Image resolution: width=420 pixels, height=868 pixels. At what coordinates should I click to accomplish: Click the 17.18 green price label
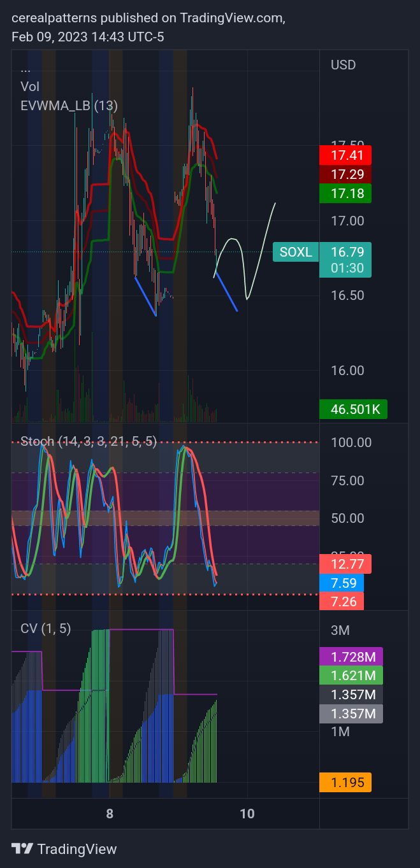tap(345, 193)
